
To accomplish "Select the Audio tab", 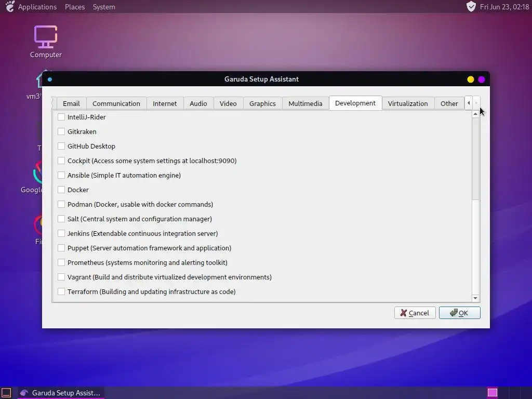I will [198, 103].
